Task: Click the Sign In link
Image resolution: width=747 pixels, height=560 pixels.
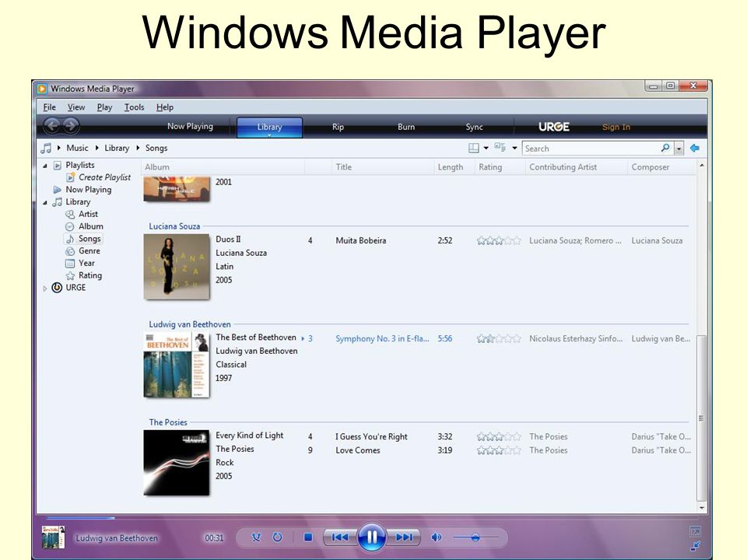Action: point(616,127)
